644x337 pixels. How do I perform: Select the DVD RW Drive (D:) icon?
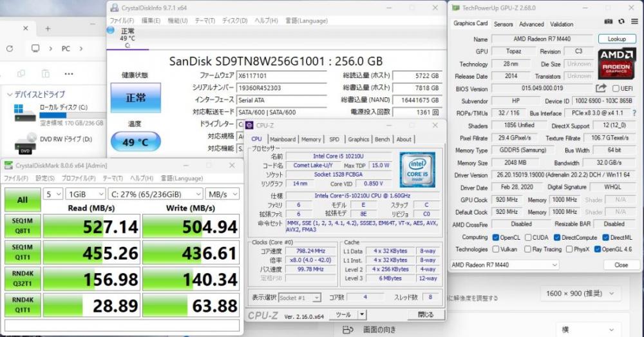[x=26, y=143]
